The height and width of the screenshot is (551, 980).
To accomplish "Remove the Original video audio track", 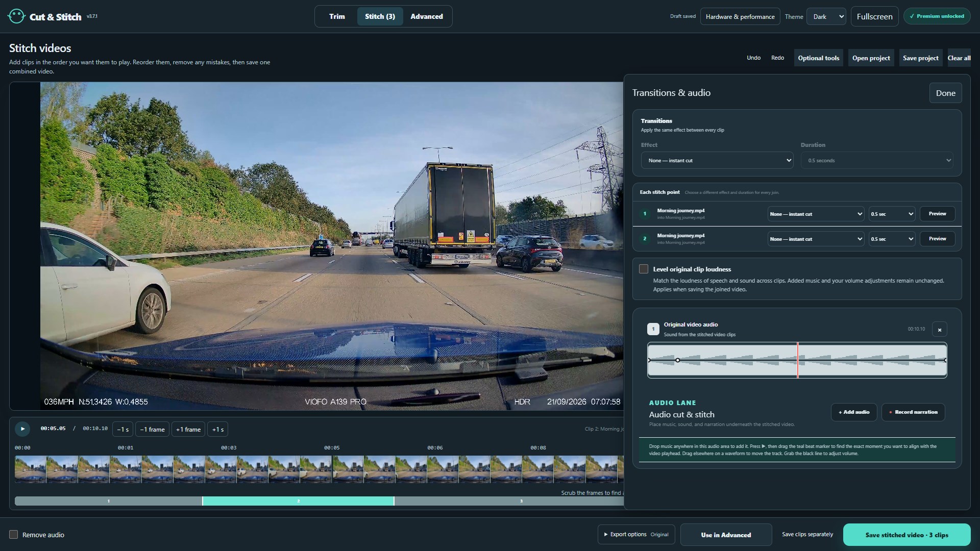I will tap(940, 330).
